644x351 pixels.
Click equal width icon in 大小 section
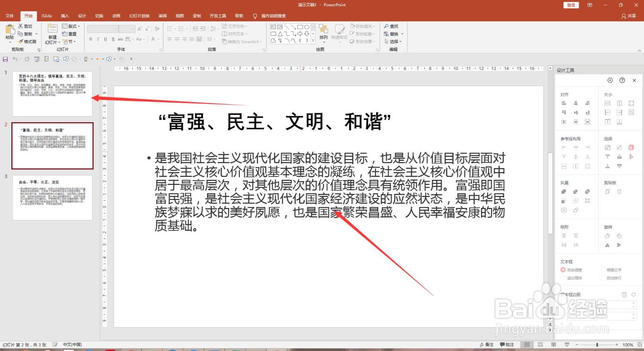(607, 103)
